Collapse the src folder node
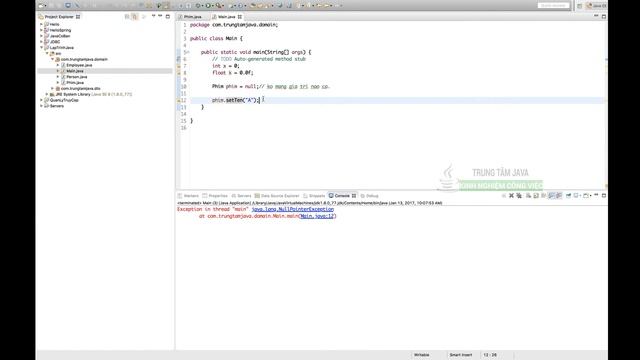Image resolution: width=640 pixels, height=360 pixels. (x=47, y=53)
